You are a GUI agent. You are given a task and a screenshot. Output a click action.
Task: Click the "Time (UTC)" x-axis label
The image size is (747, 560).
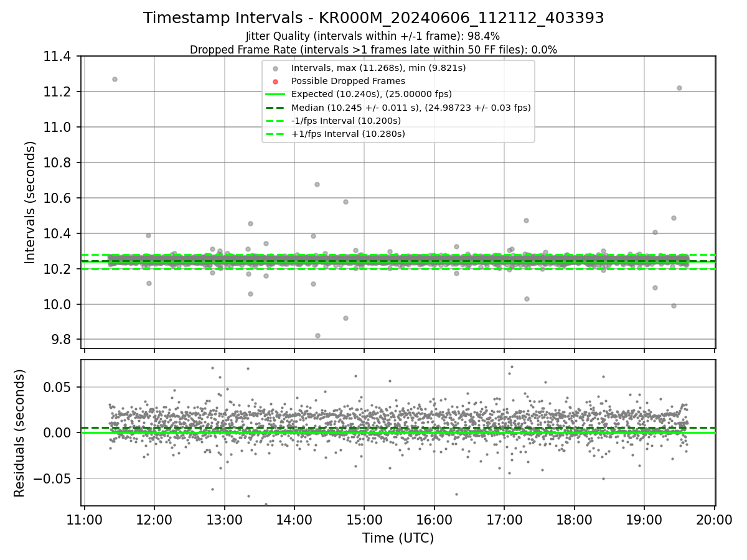(x=398, y=538)
